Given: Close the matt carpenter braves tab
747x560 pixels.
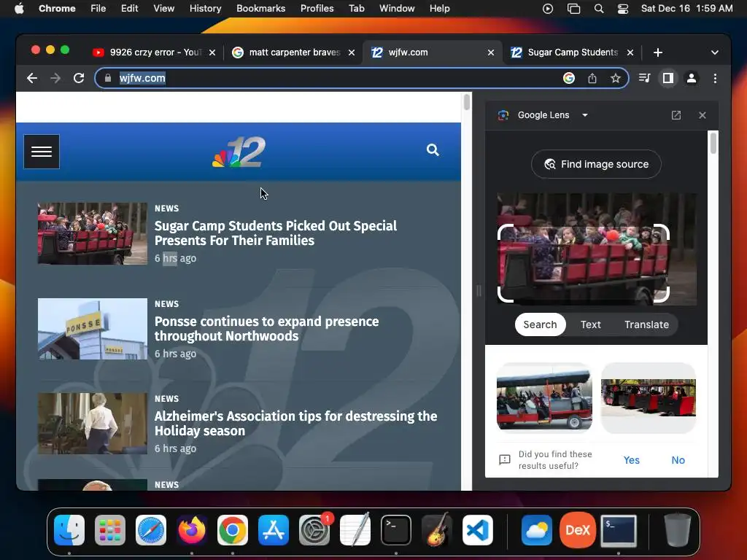Looking at the screenshot, I should point(352,52).
